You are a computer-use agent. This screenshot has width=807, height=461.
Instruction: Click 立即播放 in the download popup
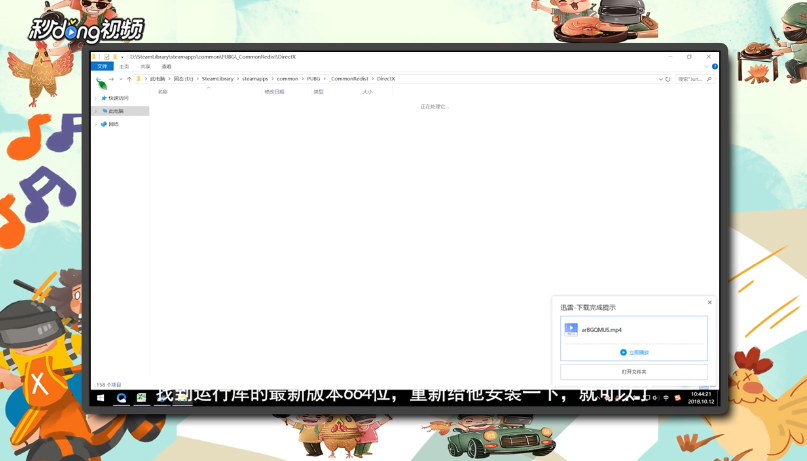coord(635,352)
